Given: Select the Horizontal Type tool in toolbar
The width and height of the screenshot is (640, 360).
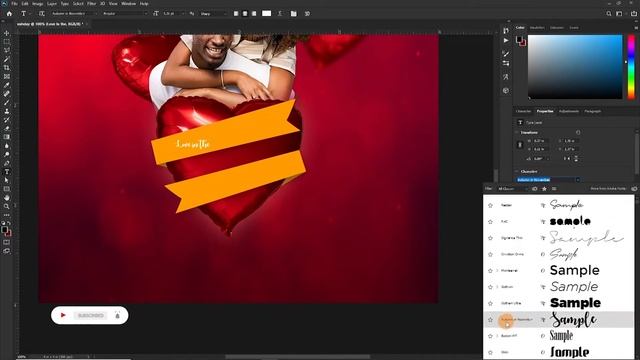Looking at the screenshot, I should pos(7,172).
